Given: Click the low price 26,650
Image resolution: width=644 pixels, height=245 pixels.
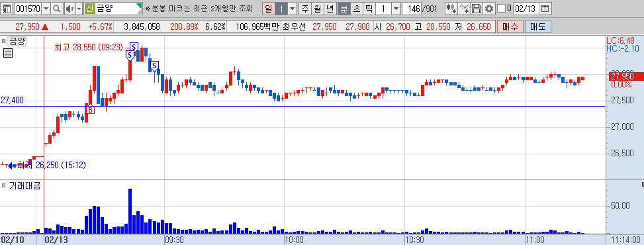Looking at the screenshot, I should (x=479, y=26).
